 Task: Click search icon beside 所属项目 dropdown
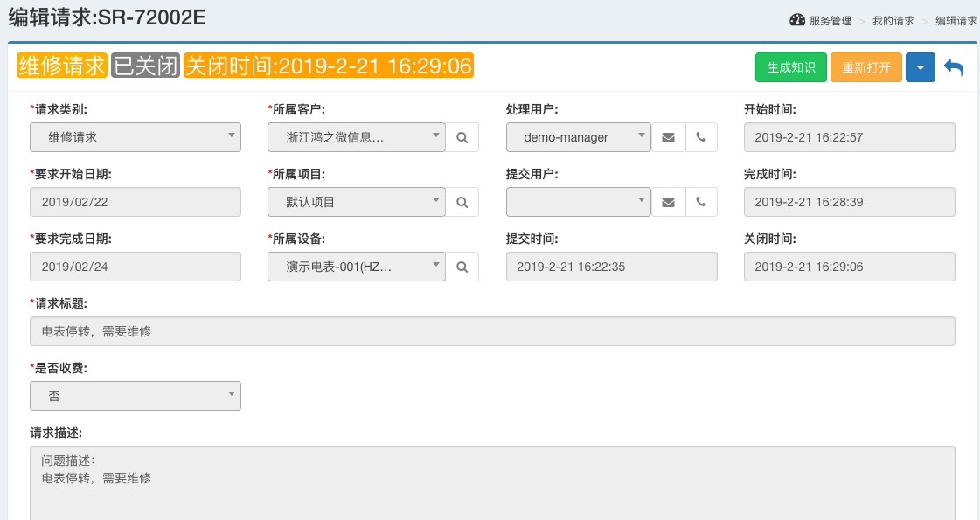point(462,202)
